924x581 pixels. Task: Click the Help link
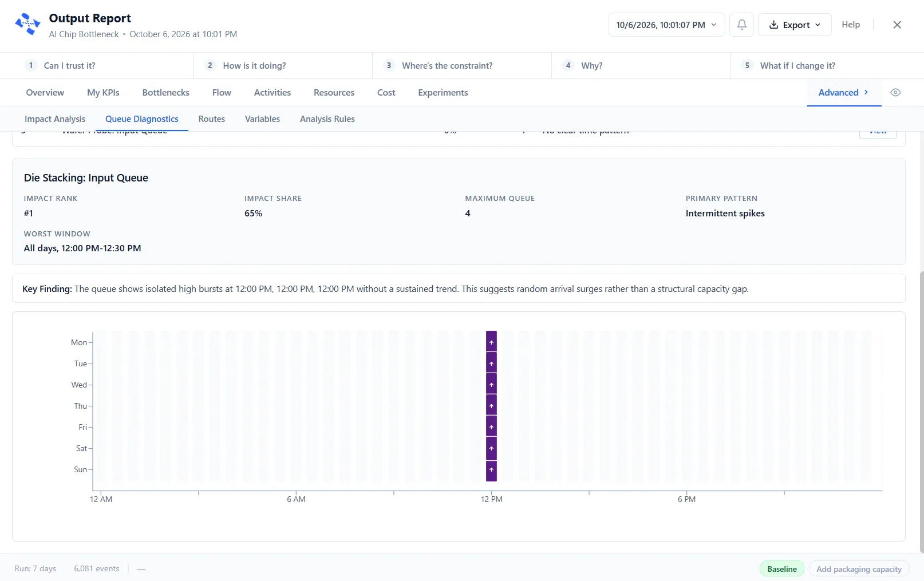pyautogui.click(x=851, y=25)
